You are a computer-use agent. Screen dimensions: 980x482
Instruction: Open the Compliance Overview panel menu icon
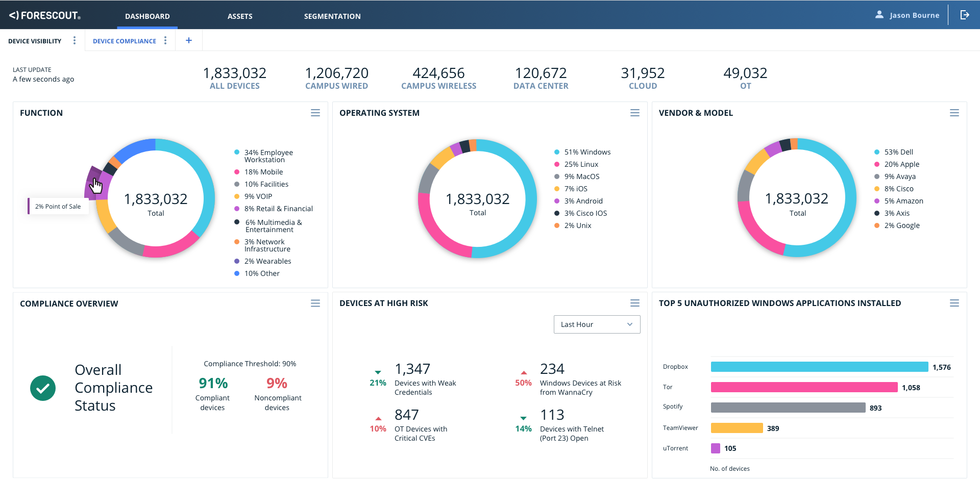point(315,303)
